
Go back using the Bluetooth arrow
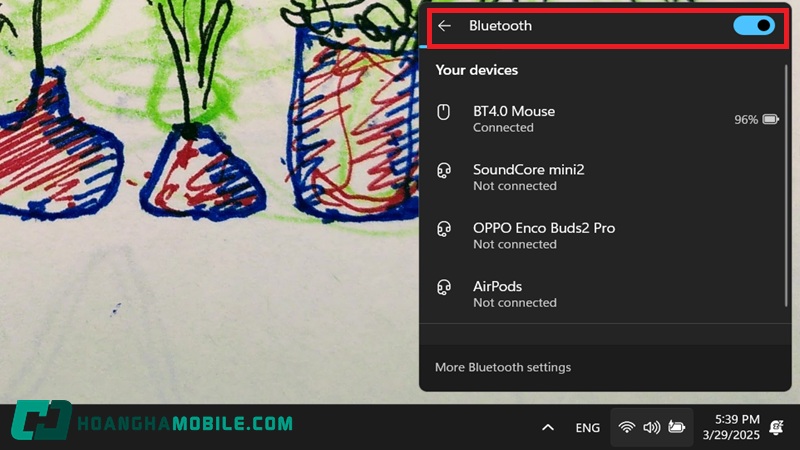(444, 26)
